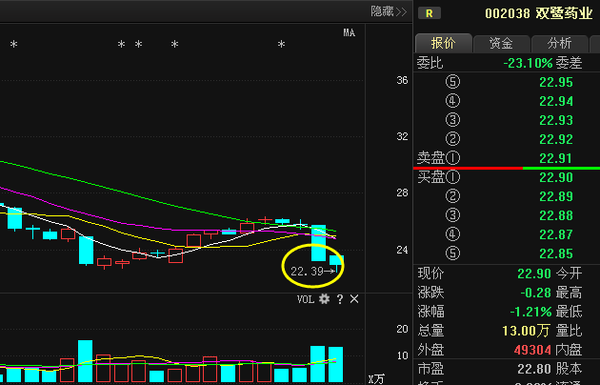Click the green R badge icon

(x=429, y=13)
